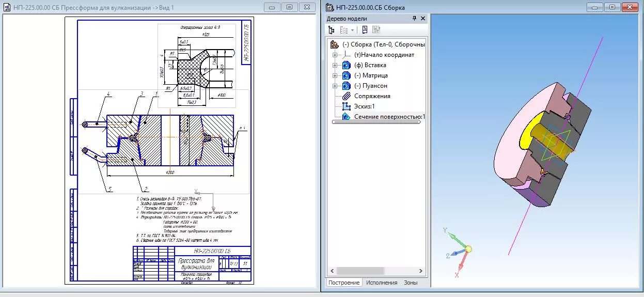Viewport: 644px width, 297px height.
Task: Click the right arrow of tree scrollbar
Action: coord(421,271)
